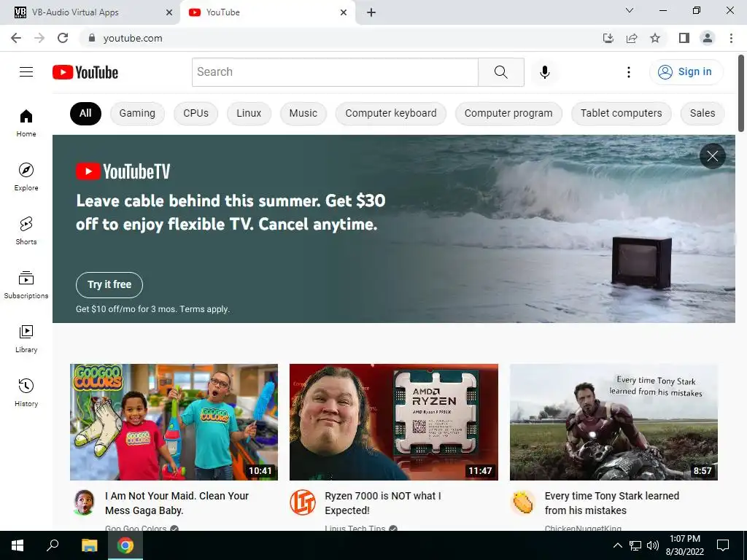Select the YouTube browser tab

[x=268, y=12]
